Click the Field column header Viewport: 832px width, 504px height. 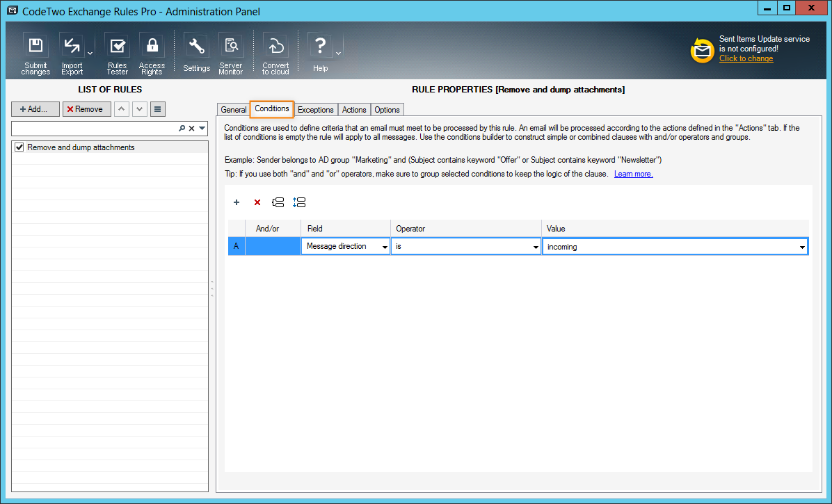click(x=346, y=229)
